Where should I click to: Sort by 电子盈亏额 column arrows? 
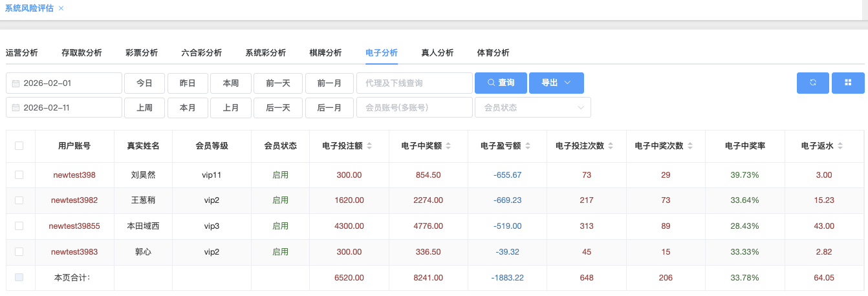pos(527,146)
